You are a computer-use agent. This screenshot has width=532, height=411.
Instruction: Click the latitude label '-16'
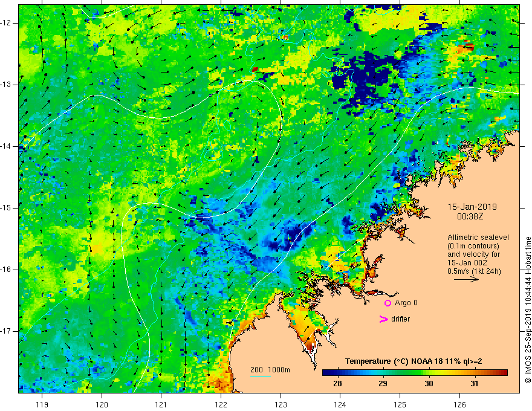tap(6, 270)
